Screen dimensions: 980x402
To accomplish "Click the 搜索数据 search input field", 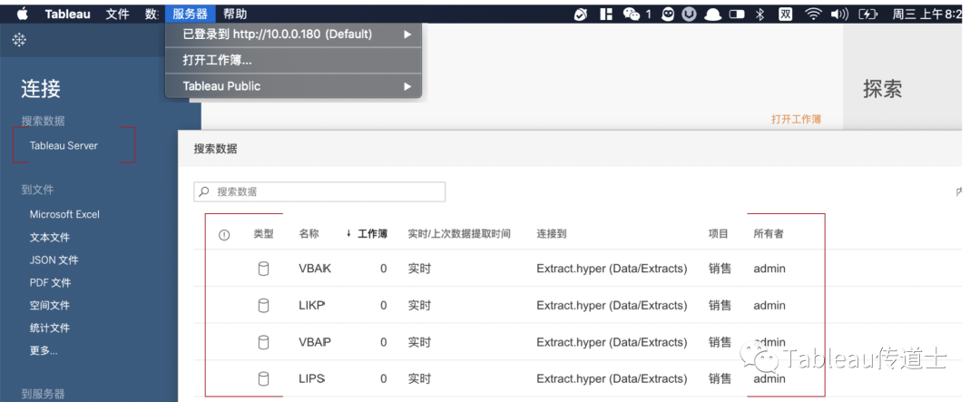I will pyautogui.click(x=319, y=192).
